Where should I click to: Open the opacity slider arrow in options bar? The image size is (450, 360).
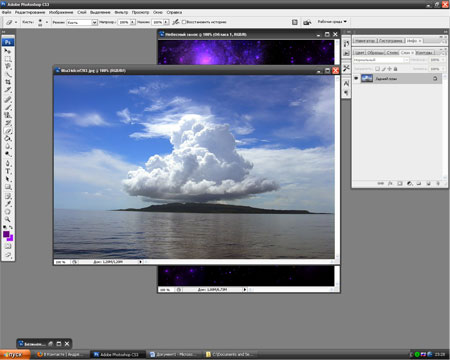133,22
